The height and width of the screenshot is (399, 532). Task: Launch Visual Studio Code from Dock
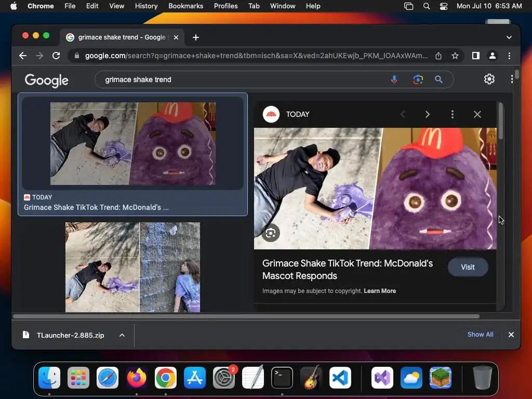(x=340, y=378)
